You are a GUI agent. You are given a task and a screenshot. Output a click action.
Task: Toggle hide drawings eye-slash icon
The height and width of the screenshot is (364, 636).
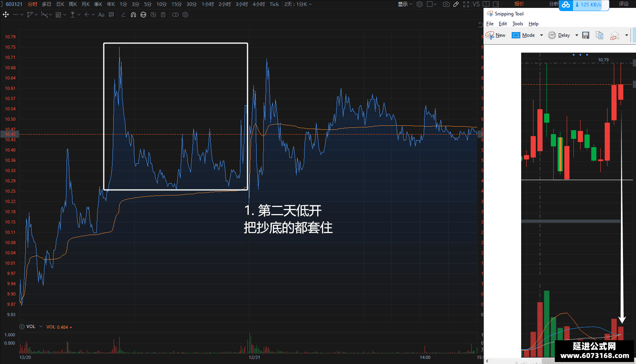pos(153,15)
